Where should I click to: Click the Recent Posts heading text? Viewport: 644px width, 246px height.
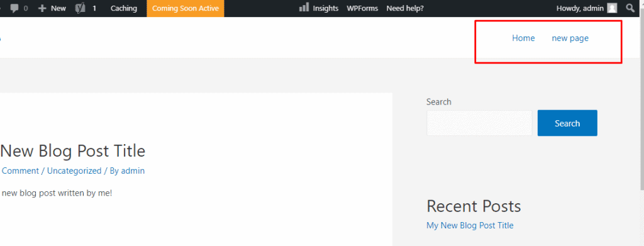[474, 206]
